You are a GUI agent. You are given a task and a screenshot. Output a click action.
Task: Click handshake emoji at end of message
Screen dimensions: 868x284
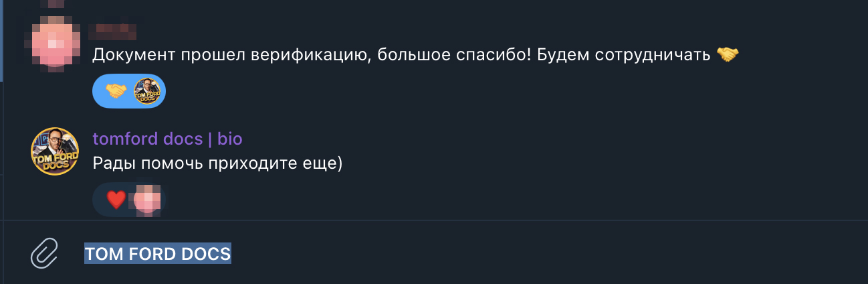pyautogui.click(x=728, y=54)
